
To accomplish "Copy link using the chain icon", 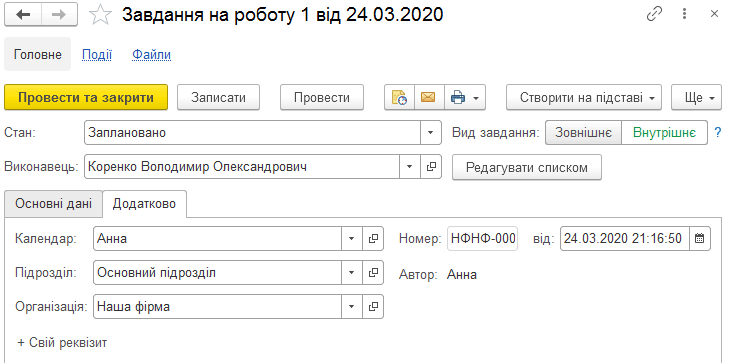I will (654, 14).
